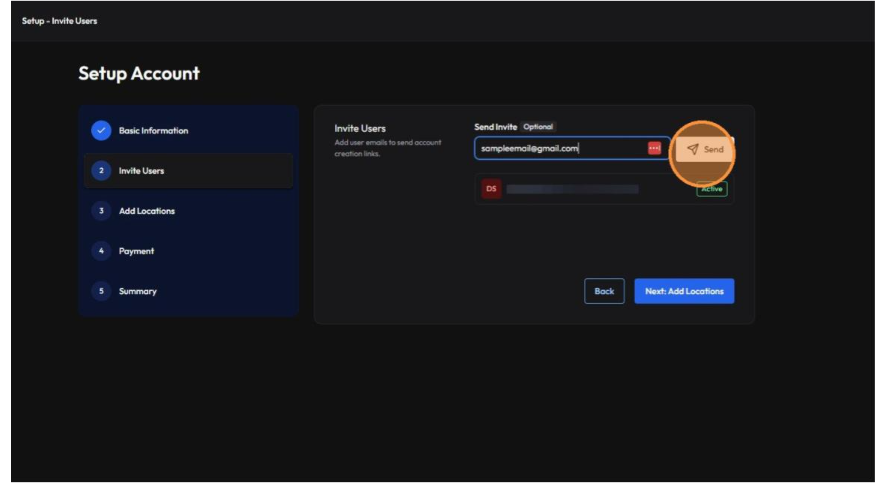Click the Send invite button

coord(704,149)
